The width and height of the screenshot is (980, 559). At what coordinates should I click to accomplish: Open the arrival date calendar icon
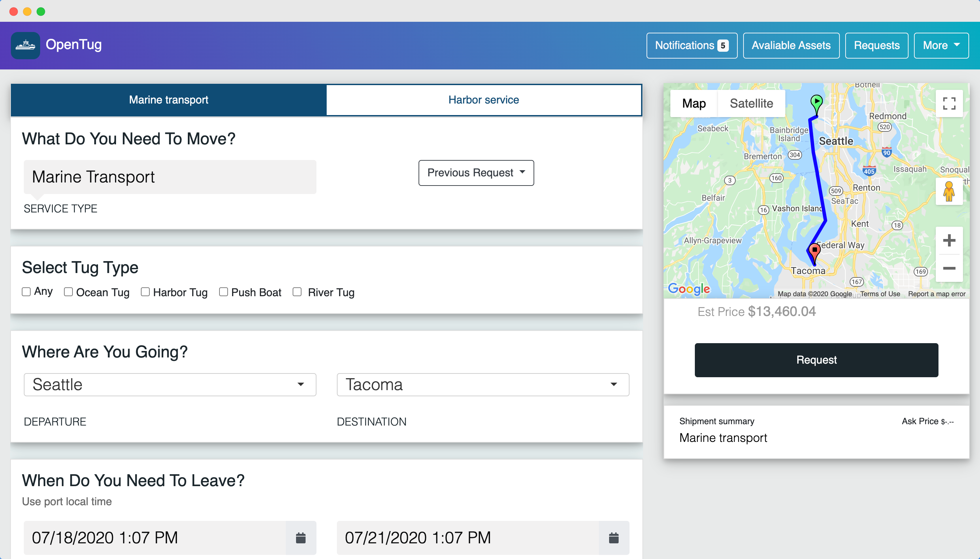coord(614,538)
